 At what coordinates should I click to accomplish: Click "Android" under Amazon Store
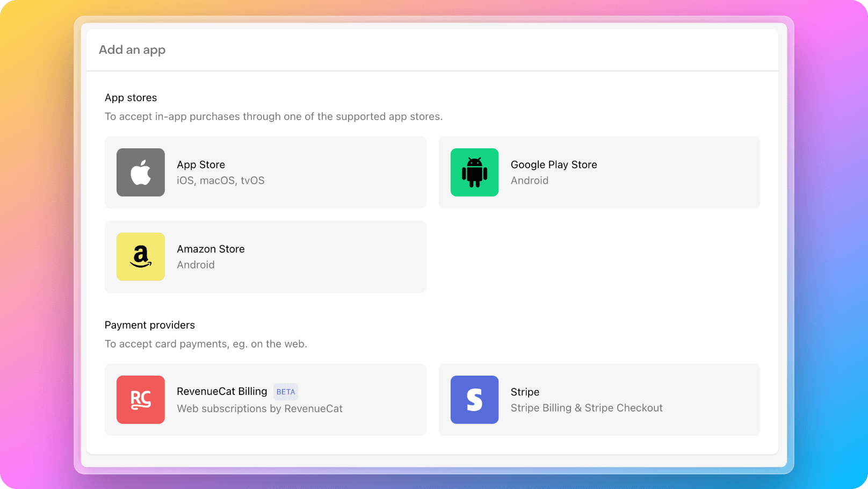coord(196,265)
